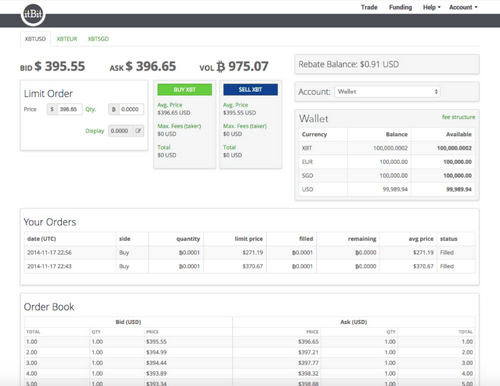Click the BID $ 395.55 value
The height and width of the screenshot is (386, 500).
point(53,66)
